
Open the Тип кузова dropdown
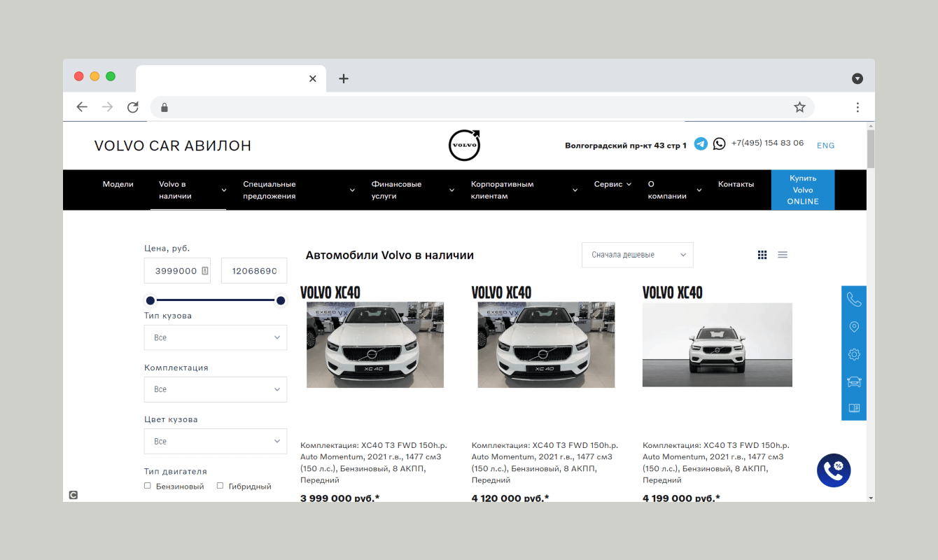coord(216,337)
